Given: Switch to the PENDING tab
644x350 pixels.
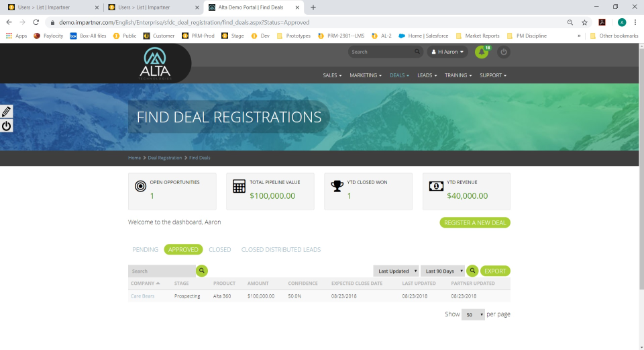Looking at the screenshot, I should click(x=145, y=250).
